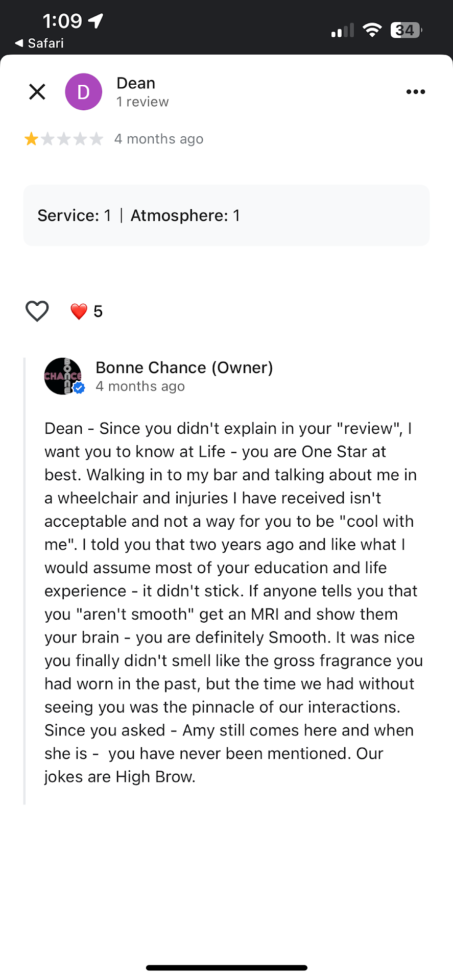
Task: Open the three-dot more options menu
Action: [x=415, y=92]
